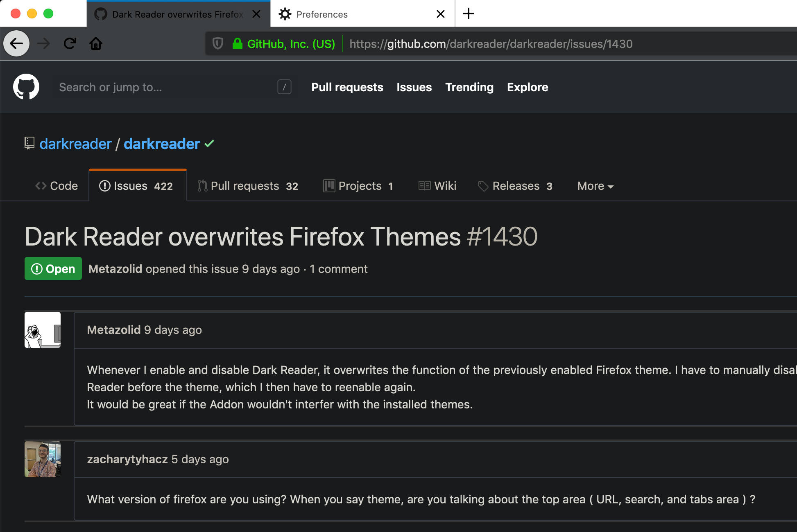
Task: Open the Releases tab
Action: click(515, 186)
